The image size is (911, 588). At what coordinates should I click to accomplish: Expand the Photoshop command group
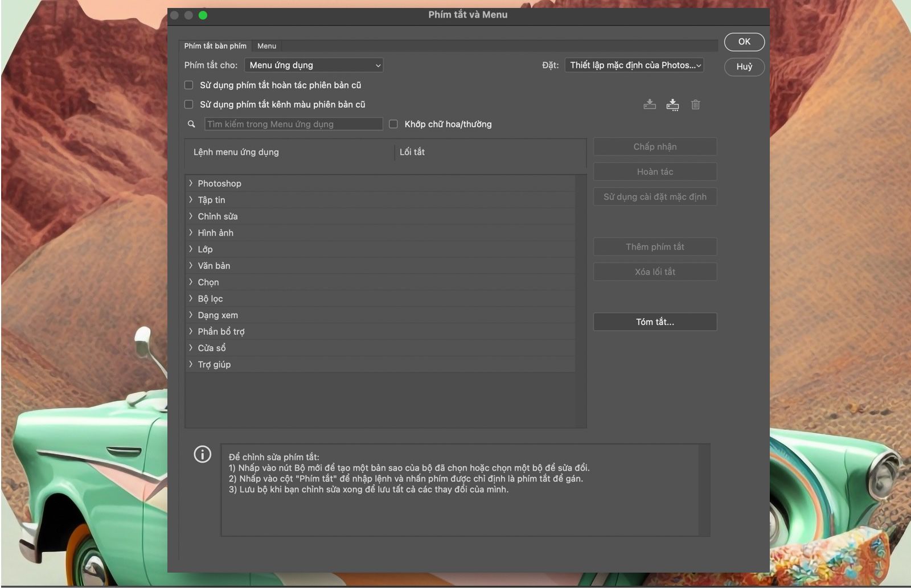[190, 183]
